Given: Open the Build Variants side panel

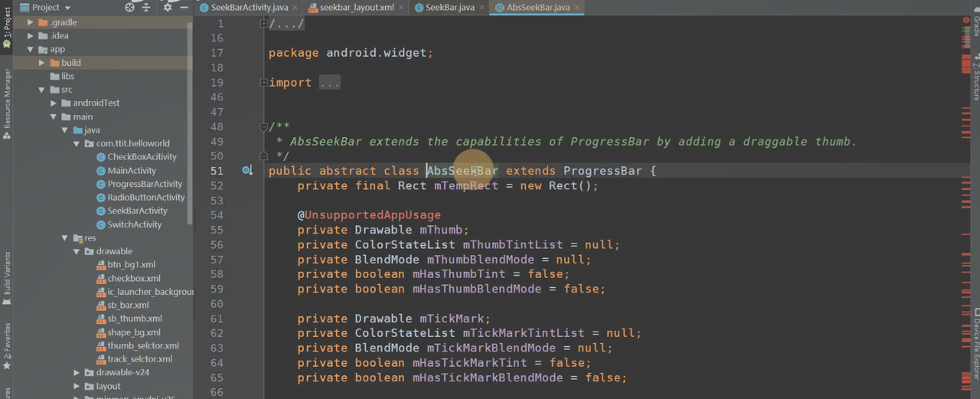Looking at the screenshot, I should (6, 277).
